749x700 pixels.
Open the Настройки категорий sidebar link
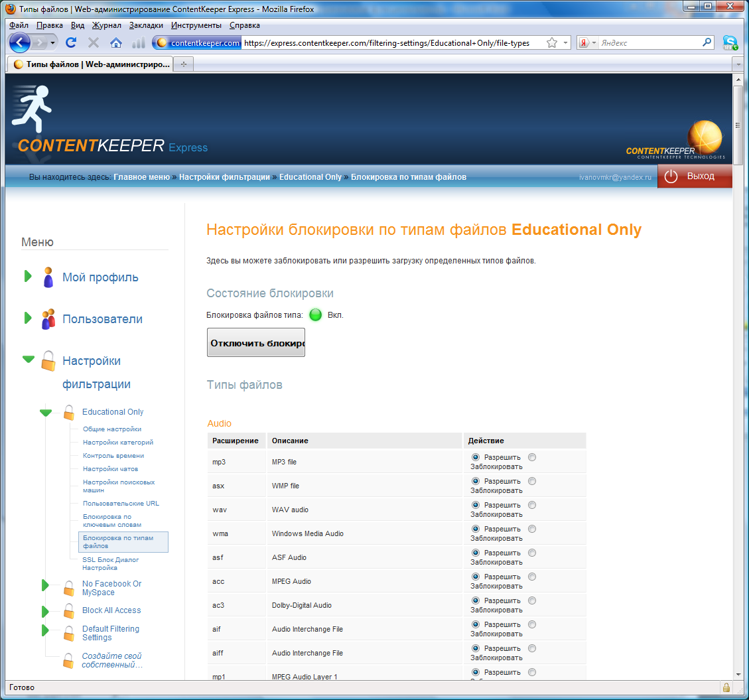point(118,443)
